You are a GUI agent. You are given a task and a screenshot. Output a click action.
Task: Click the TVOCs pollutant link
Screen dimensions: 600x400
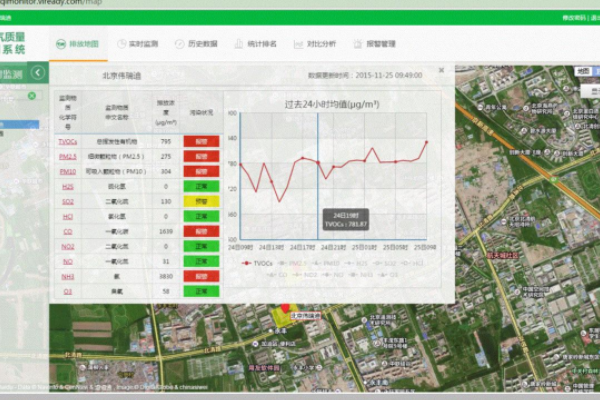pyautogui.click(x=68, y=142)
